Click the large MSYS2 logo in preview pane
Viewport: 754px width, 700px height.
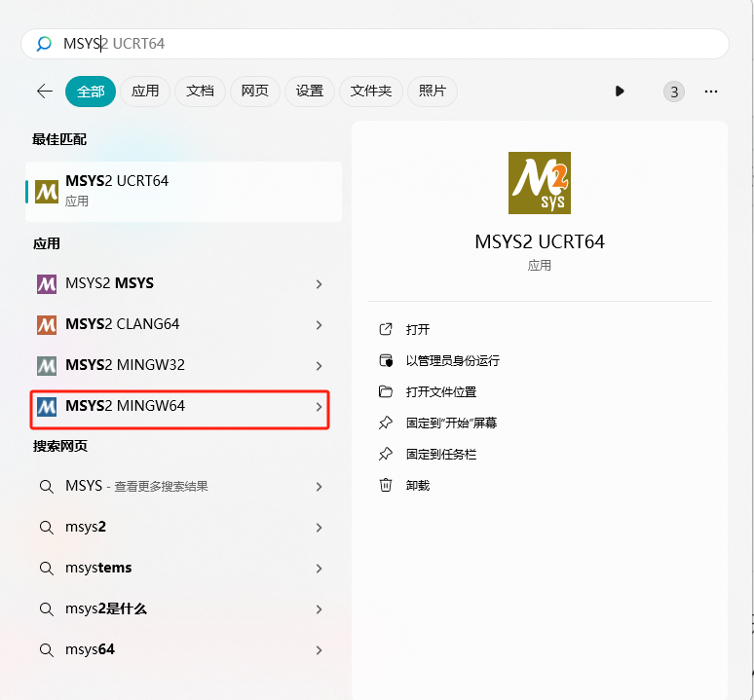pyautogui.click(x=540, y=183)
